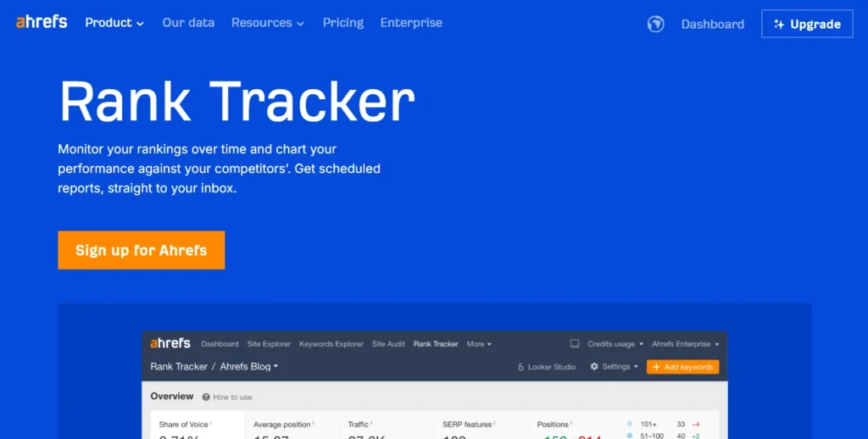Click the How to use help icon
The image size is (868, 439).
pyautogui.click(x=206, y=397)
